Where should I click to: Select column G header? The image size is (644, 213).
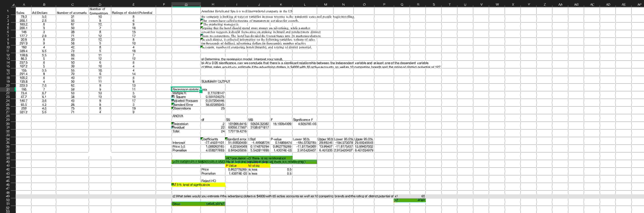186,4
